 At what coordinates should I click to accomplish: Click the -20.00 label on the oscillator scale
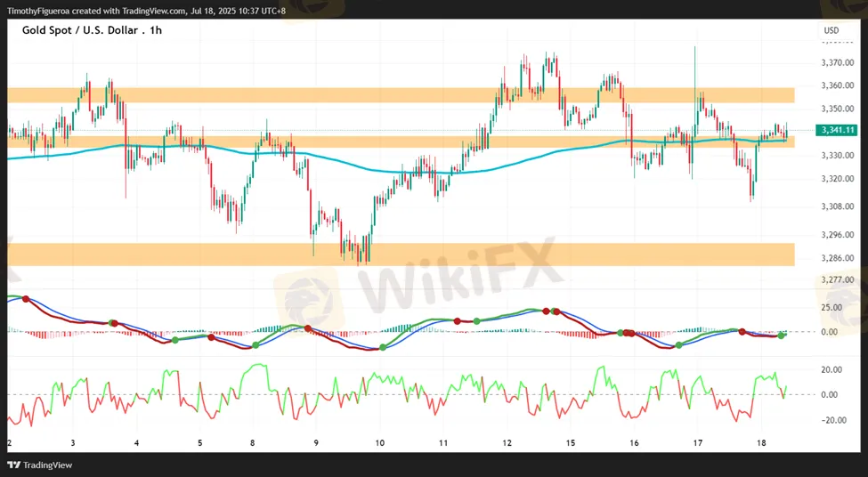pos(831,420)
